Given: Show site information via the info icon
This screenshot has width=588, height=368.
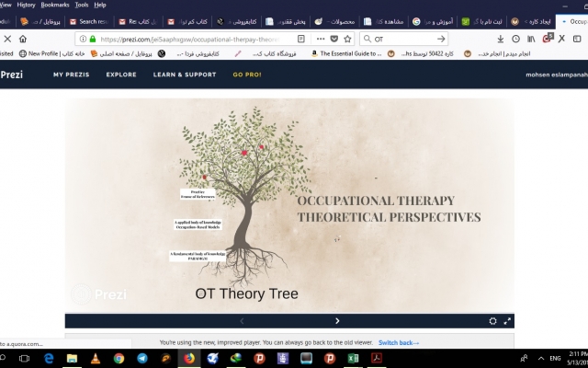Looking at the screenshot, I should pos(83,39).
